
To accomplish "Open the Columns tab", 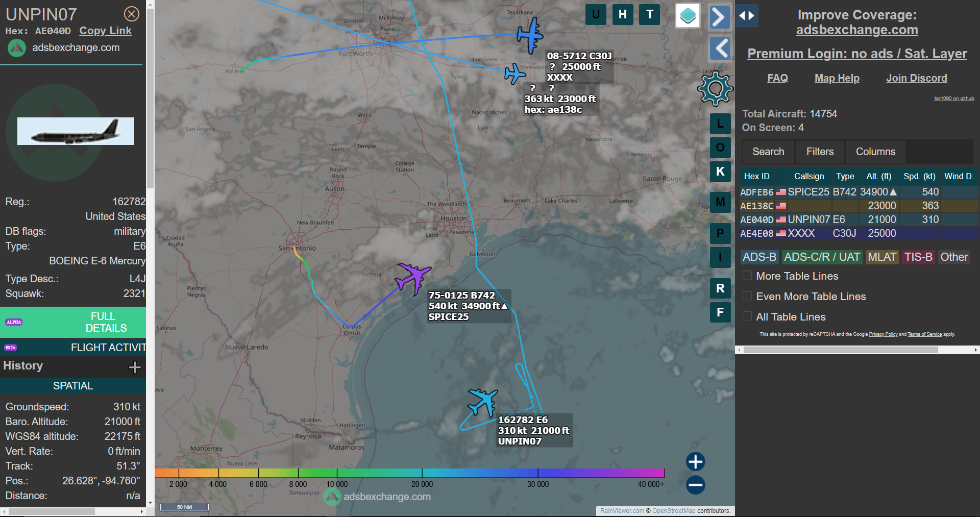I will click(875, 152).
